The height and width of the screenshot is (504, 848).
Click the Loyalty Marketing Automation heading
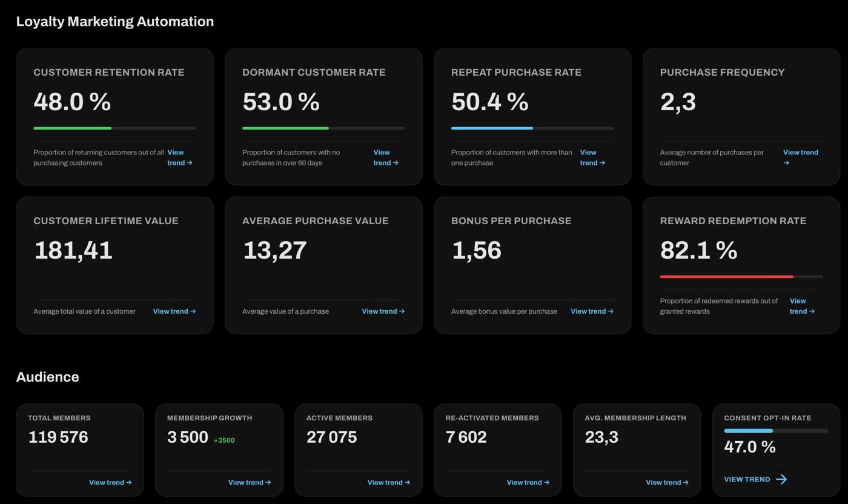click(115, 21)
